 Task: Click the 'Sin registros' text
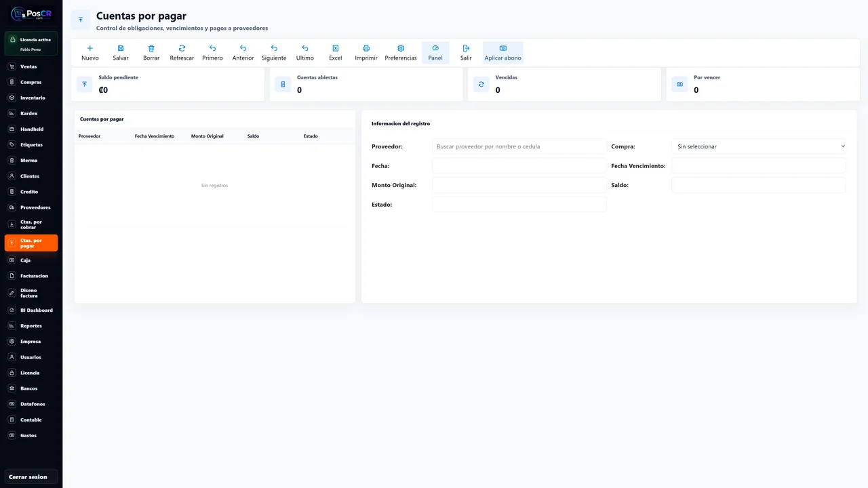pyautogui.click(x=215, y=185)
